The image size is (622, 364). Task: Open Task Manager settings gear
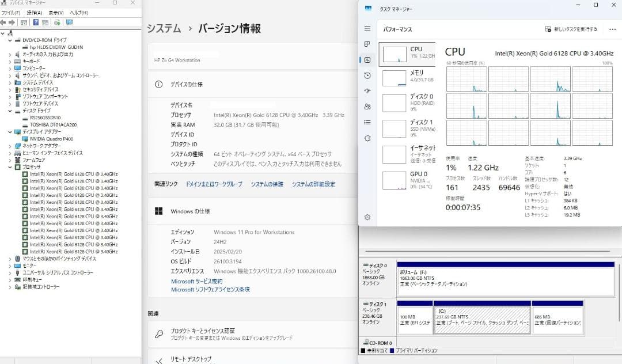click(367, 218)
